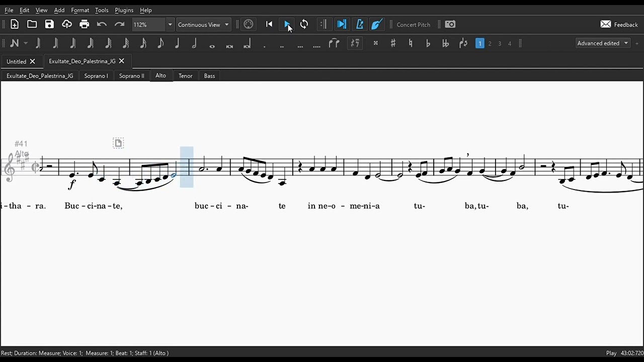Screen dimensions: 644x362
Task: Add a tie to the selected note
Action: [x=334, y=43]
